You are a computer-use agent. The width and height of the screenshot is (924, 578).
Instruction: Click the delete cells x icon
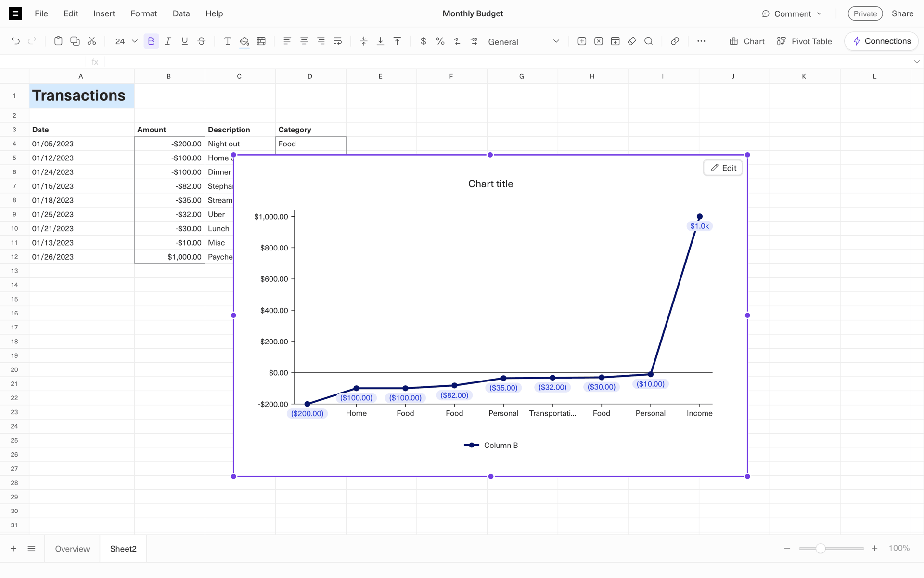pos(599,41)
